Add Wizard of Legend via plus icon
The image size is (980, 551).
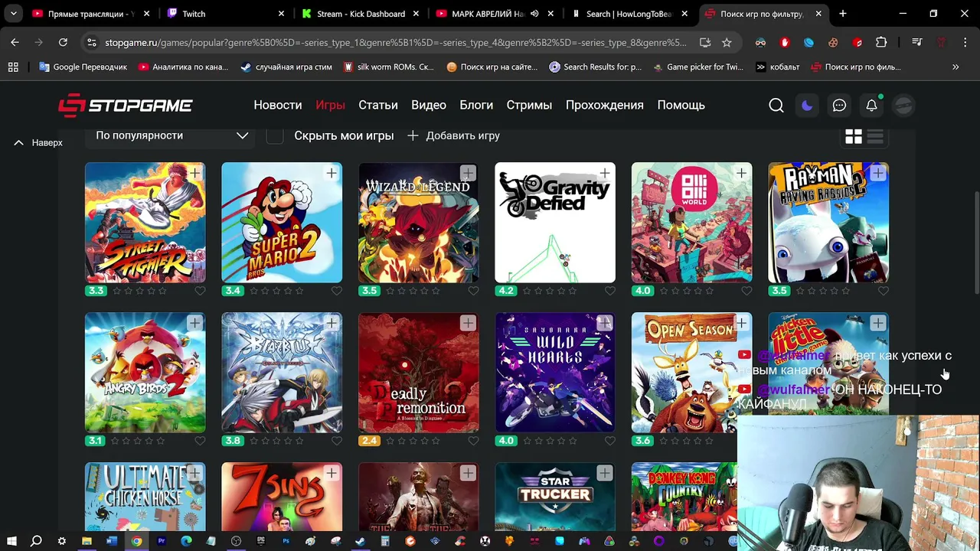click(468, 174)
